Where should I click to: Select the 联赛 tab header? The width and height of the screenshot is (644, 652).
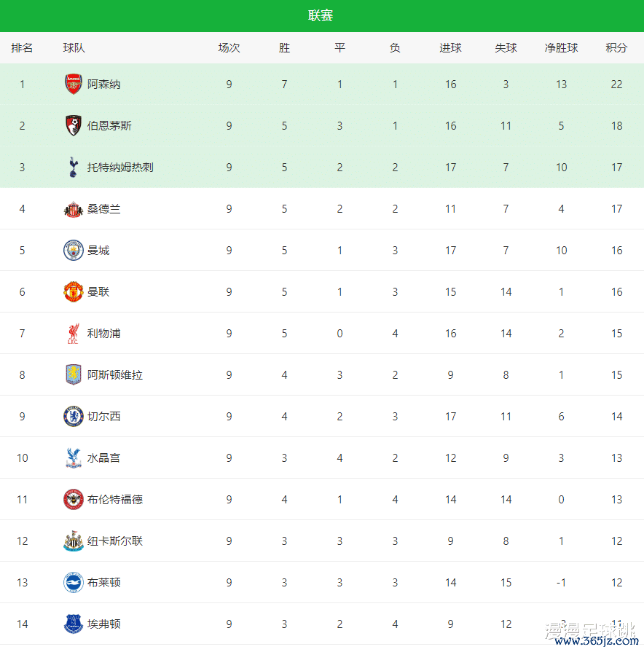click(x=321, y=16)
